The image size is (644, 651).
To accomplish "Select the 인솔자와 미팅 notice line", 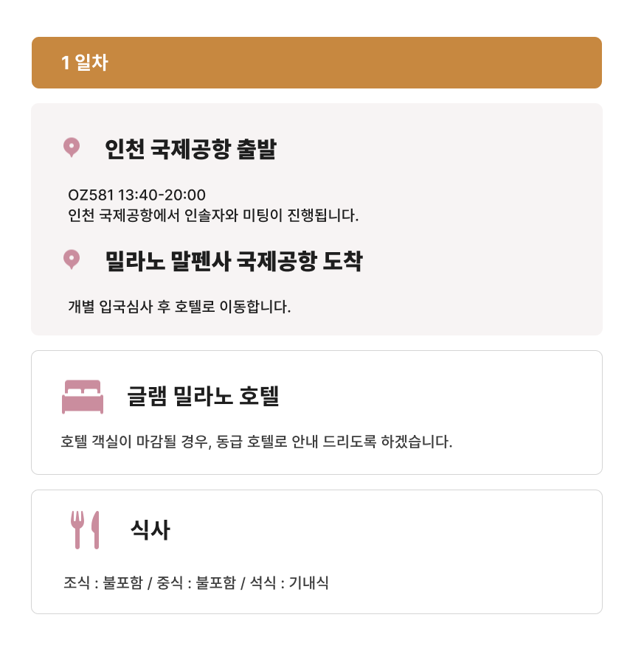I will 212,216.
